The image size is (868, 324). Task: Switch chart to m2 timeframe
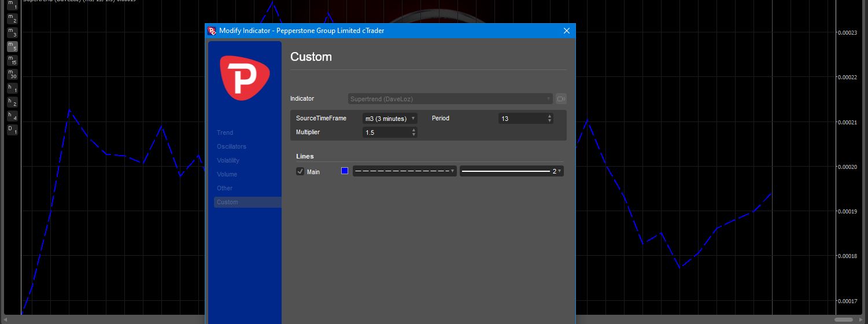point(12,19)
